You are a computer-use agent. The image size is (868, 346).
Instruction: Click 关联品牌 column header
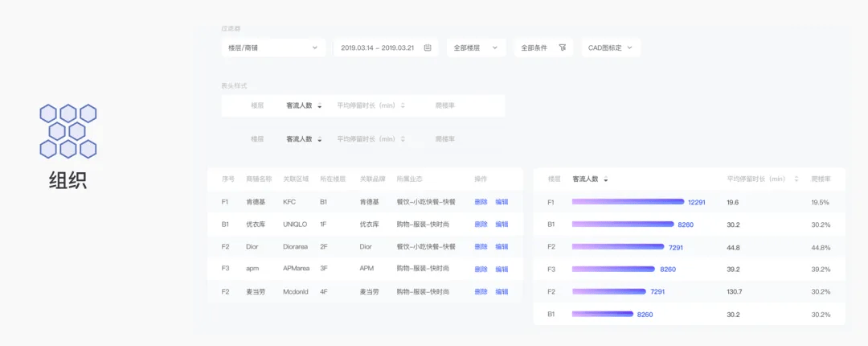point(373,179)
